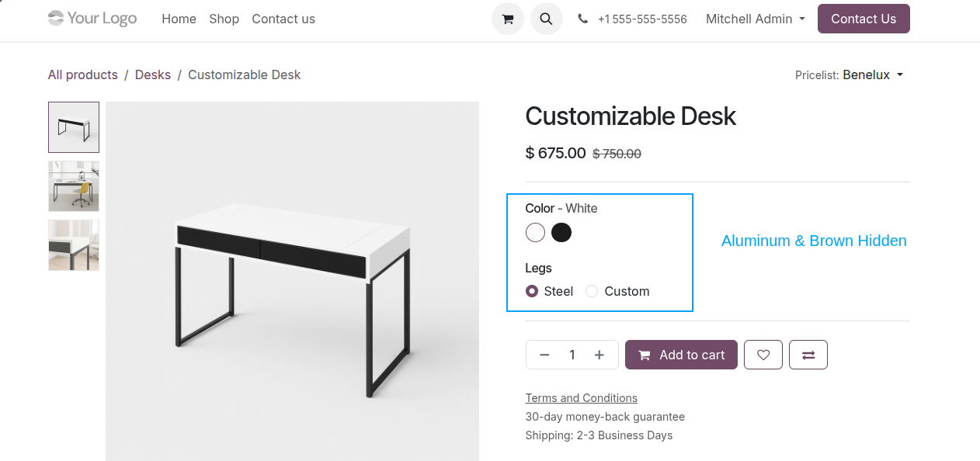Viewport: 980px width, 461px height.
Task: Select the Custom legs radio button
Action: pyautogui.click(x=592, y=291)
